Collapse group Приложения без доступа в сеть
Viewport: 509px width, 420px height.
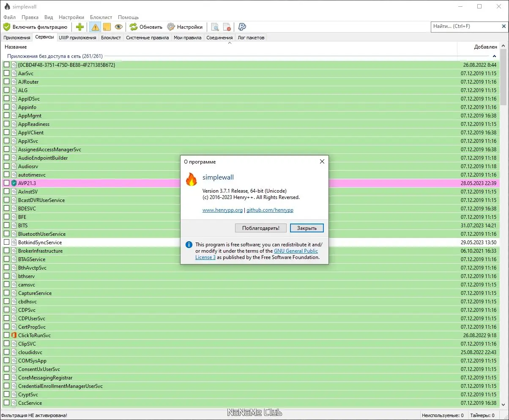pyautogui.click(x=494, y=56)
